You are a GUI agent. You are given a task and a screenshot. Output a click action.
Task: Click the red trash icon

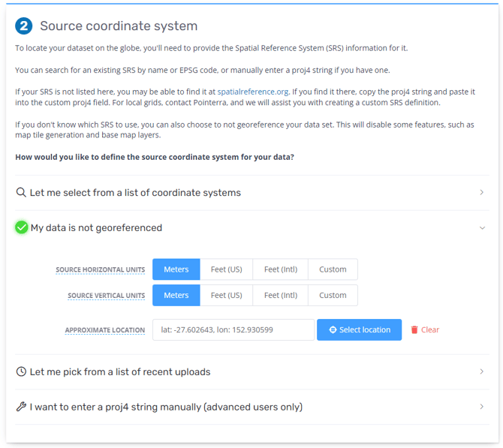pos(414,330)
